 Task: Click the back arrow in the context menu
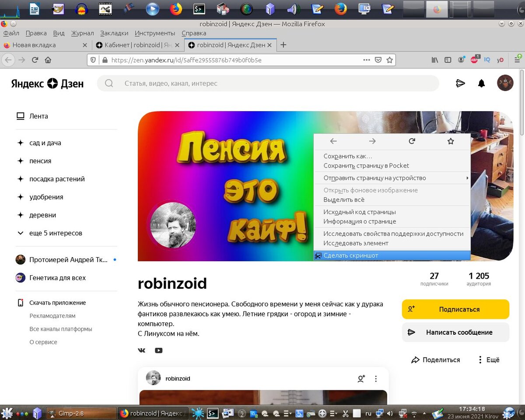point(333,141)
